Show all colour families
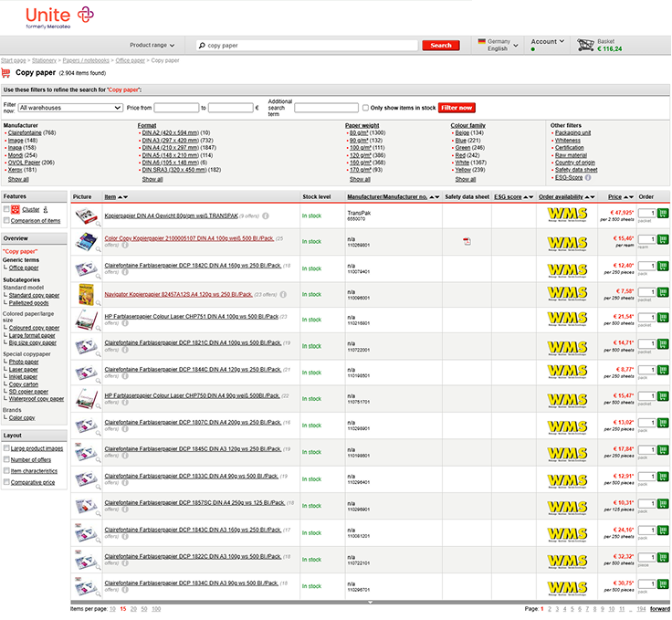This screenshot has height=620, width=672. (x=466, y=180)
